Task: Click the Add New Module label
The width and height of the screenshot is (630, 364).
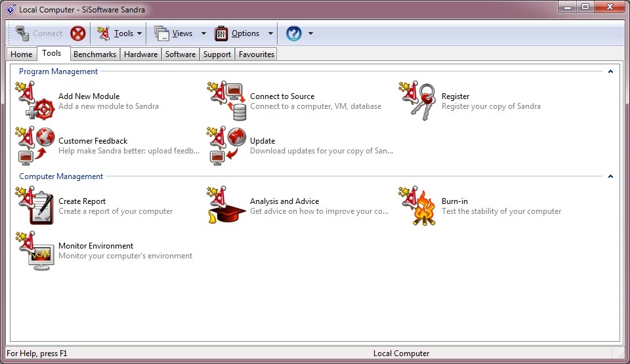Action: pyautogui.click(x=89, y=96)
